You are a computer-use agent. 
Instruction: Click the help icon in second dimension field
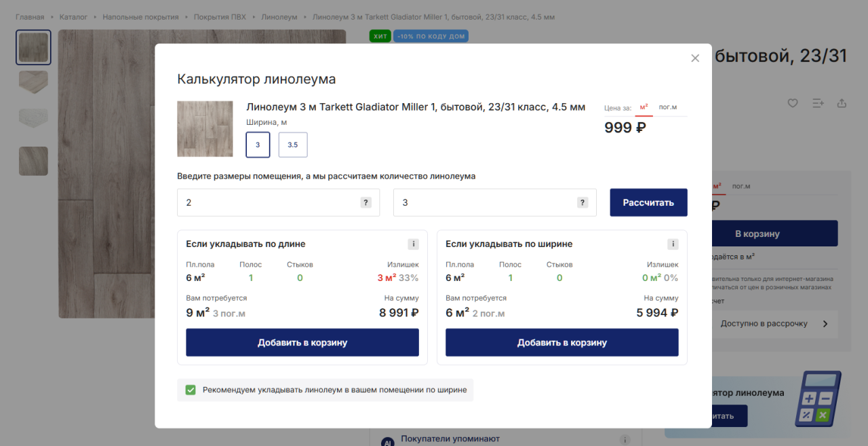click(583, 202)
